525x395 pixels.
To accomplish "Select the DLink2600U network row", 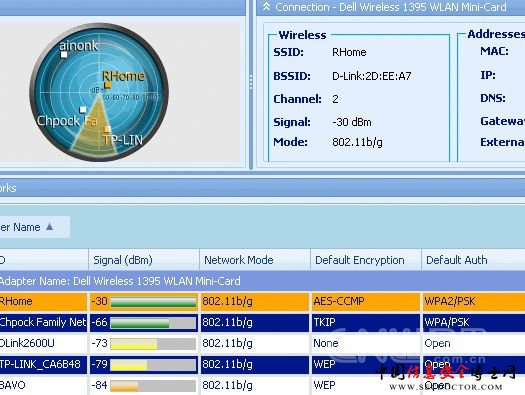I will [262, 343].
